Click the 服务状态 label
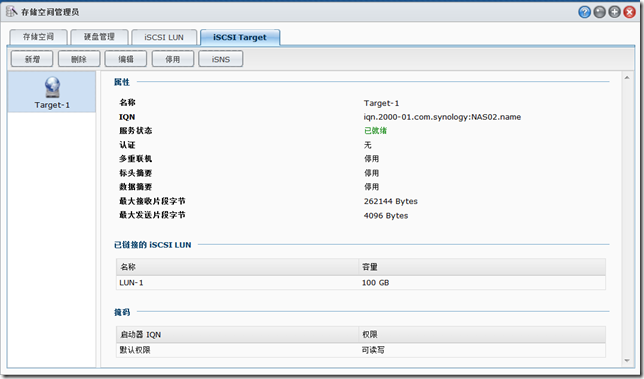 click(x=136, y=131)
